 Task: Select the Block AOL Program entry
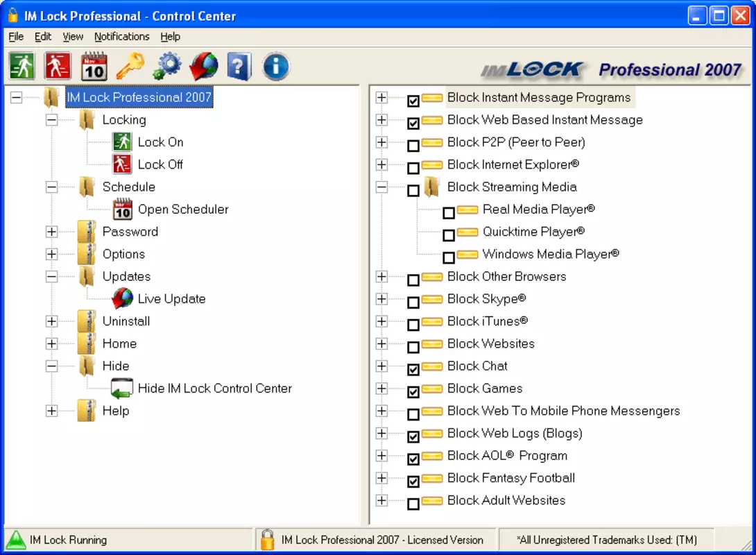click(507, 456)
